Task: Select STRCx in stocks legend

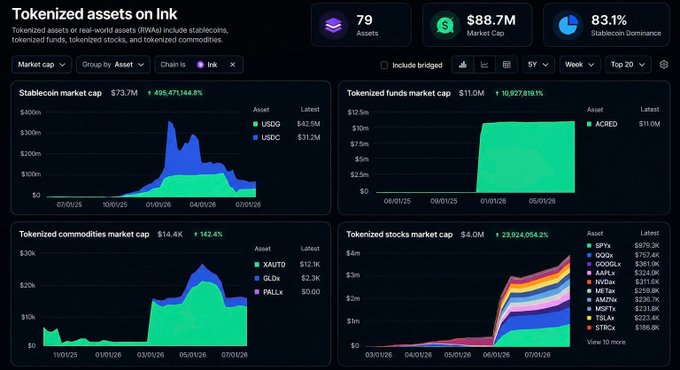Action: 605,328
